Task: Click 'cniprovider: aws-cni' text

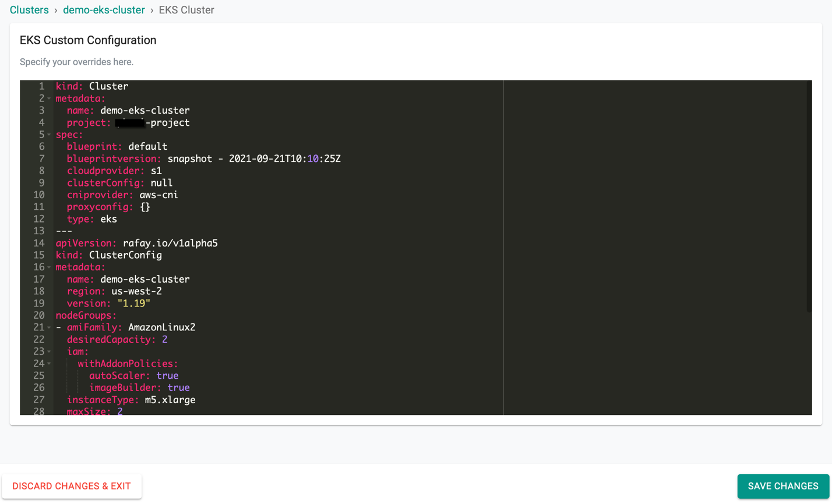Action: tap(122, 195)
